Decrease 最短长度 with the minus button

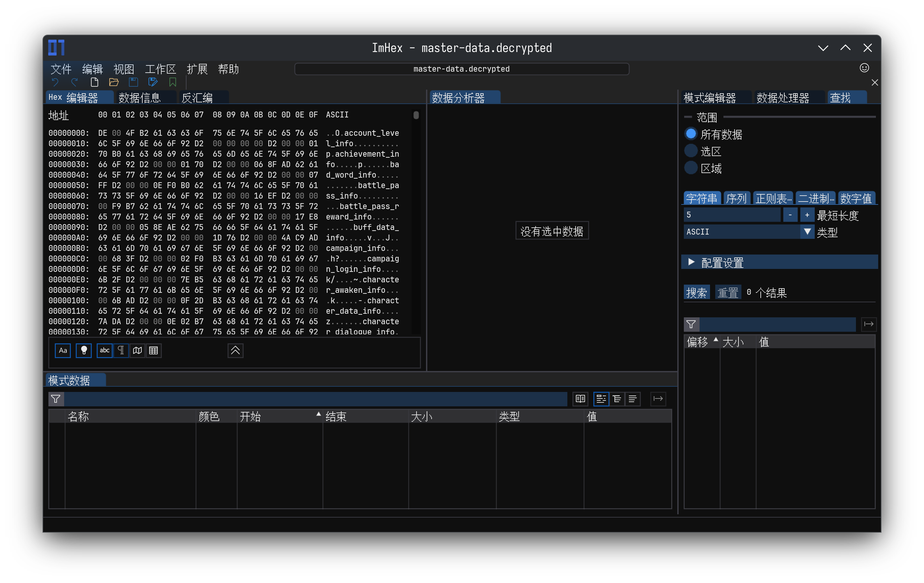click(x=790, y=215)
